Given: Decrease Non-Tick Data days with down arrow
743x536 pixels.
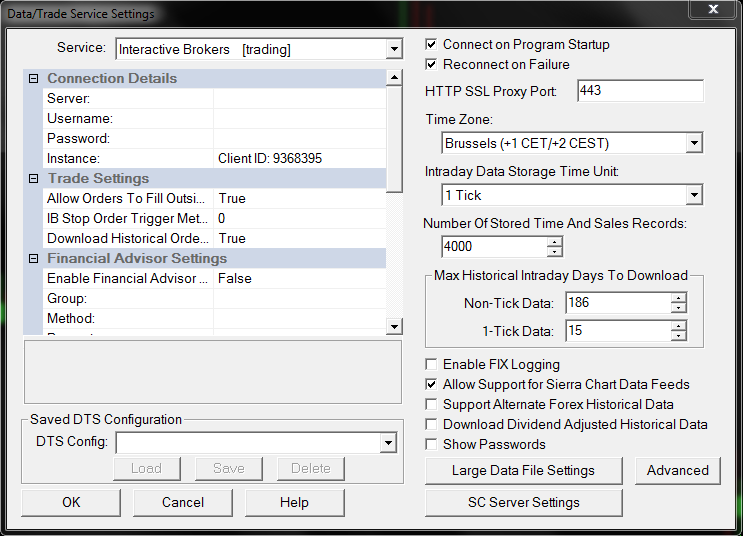Looking at the screenshot, I should point(679,308).
